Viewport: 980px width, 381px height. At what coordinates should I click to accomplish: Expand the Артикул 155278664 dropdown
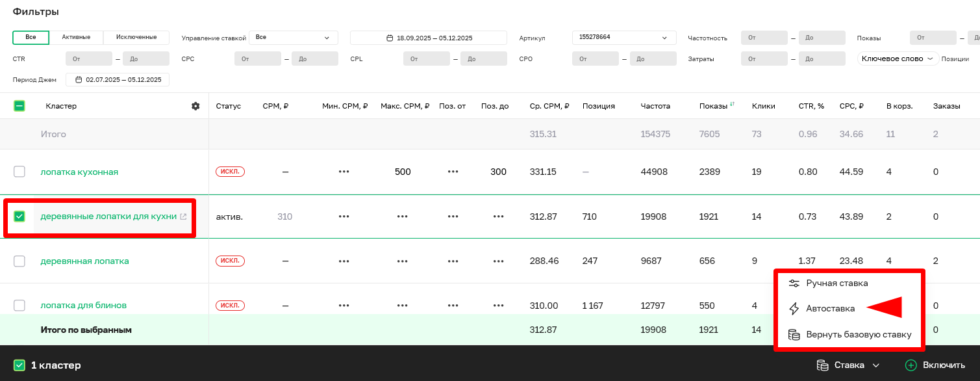623,38
